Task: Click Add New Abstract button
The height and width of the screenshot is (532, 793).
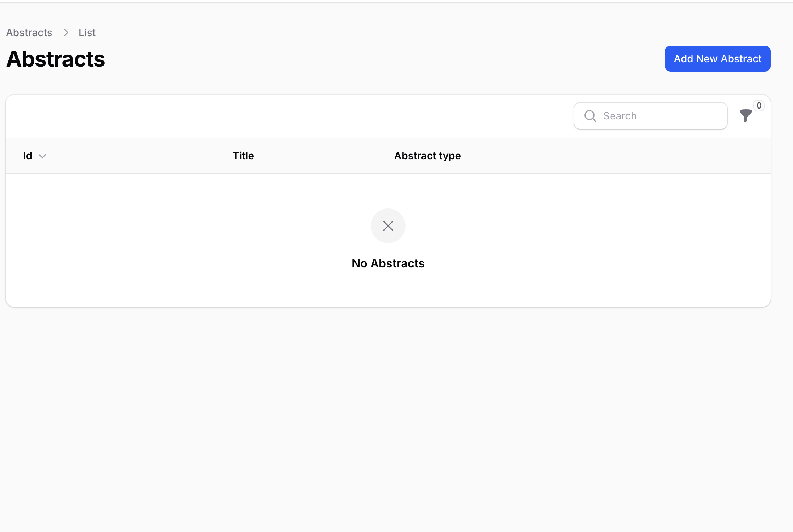Action: 717,59
